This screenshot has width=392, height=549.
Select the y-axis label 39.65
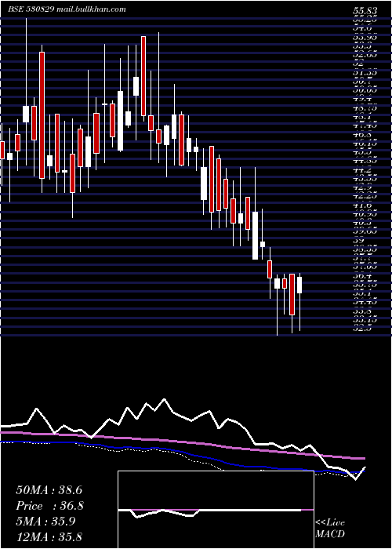point(365,232)
